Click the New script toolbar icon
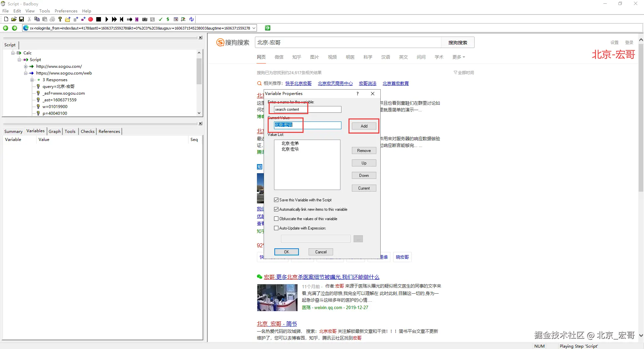The image size is (644, 349). (x=6, y=19)
